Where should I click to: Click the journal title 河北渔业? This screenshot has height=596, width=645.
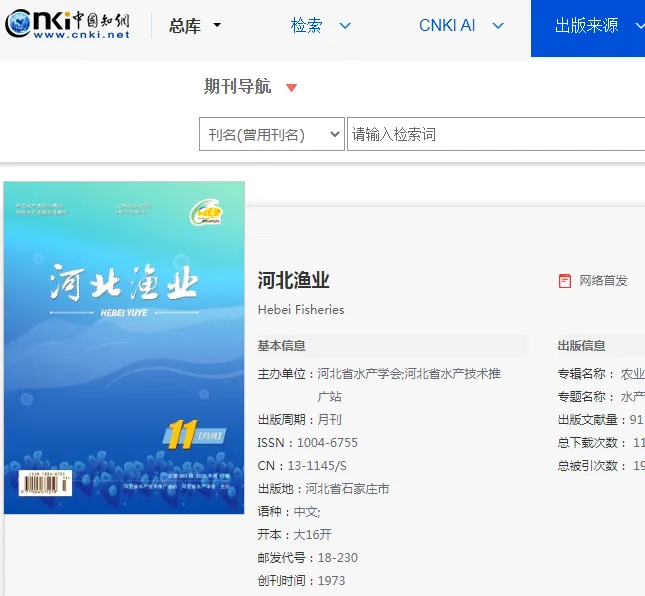(293, 280)
